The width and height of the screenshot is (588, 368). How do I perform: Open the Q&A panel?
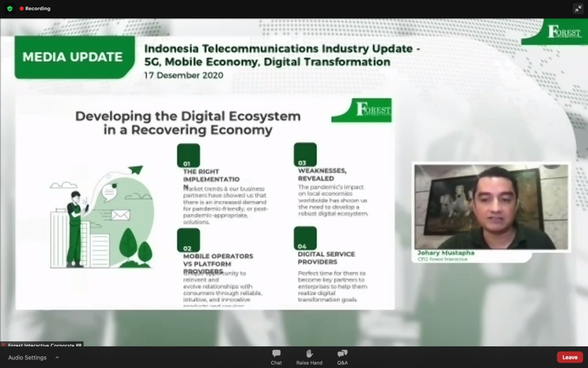tap(342, 356)
